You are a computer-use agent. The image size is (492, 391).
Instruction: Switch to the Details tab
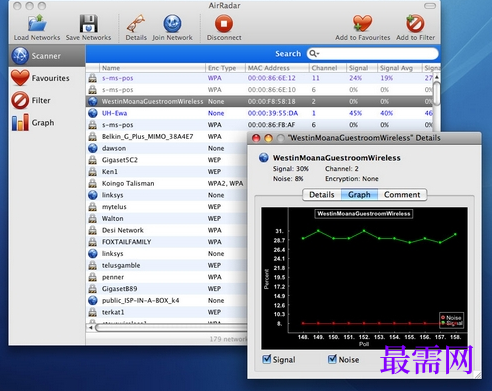[x=322, y=195]
